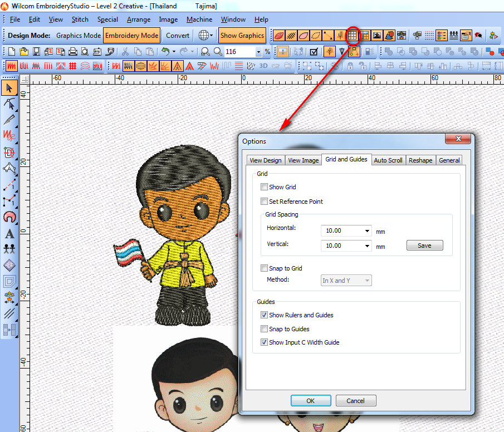Open the View Image tab
Screen dimensions: 504x432
(303, 160)
